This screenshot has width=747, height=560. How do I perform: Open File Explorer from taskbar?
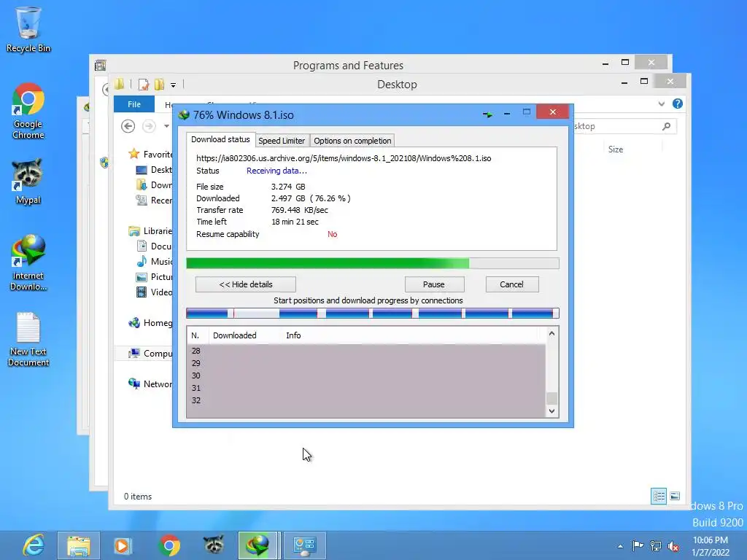coord(79,545)
